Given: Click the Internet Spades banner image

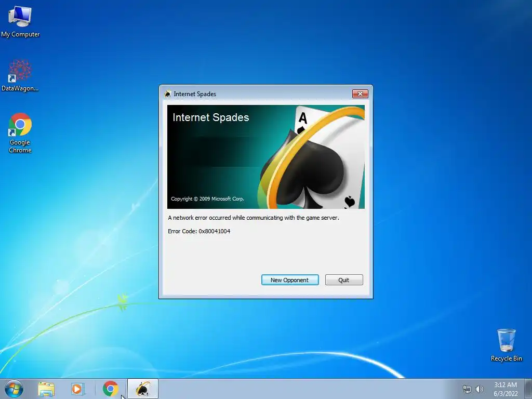Looking at the screenshot, I should (x=265, y=157).
